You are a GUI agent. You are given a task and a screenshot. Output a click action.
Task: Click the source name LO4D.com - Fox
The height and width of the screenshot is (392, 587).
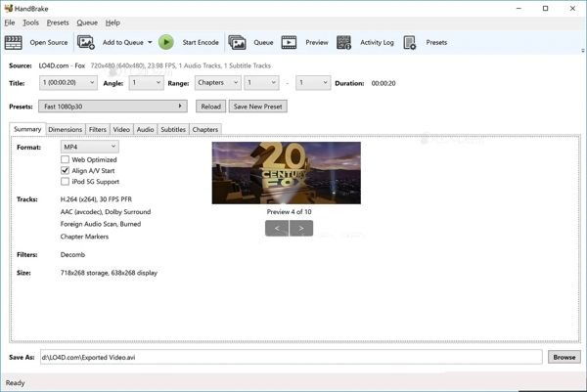63,65
